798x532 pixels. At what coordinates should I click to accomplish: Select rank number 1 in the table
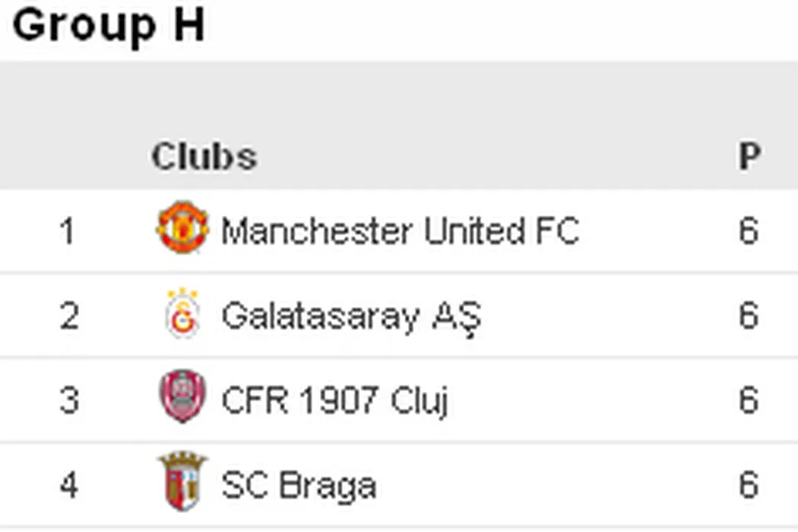tap(68, 231)
